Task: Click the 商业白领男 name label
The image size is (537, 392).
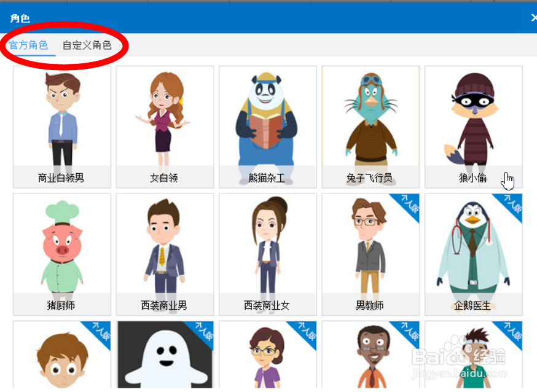Action: [x=61, y=178]
